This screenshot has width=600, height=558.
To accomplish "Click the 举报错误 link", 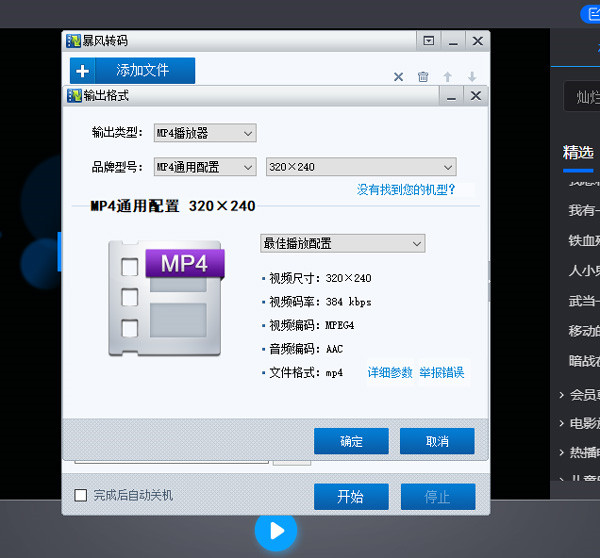I will 442,372.
